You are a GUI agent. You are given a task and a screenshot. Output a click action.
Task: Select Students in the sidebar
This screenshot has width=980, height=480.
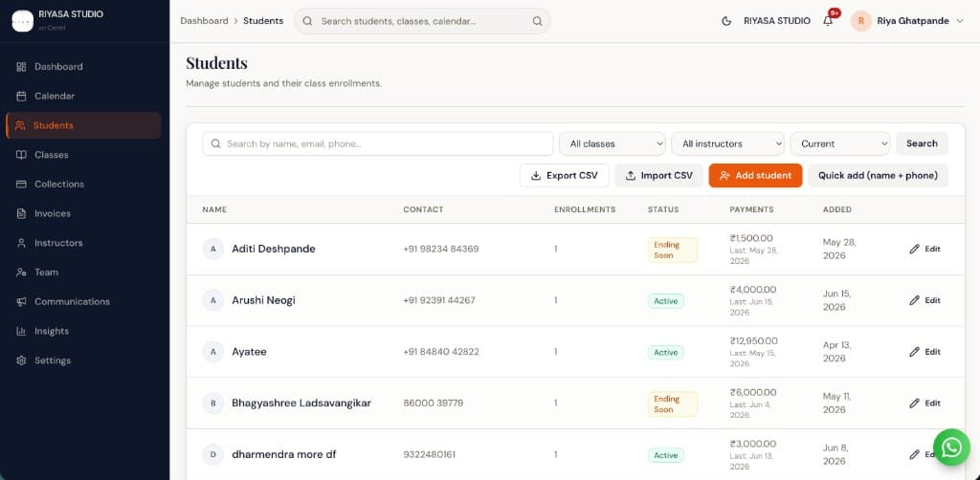84,125
